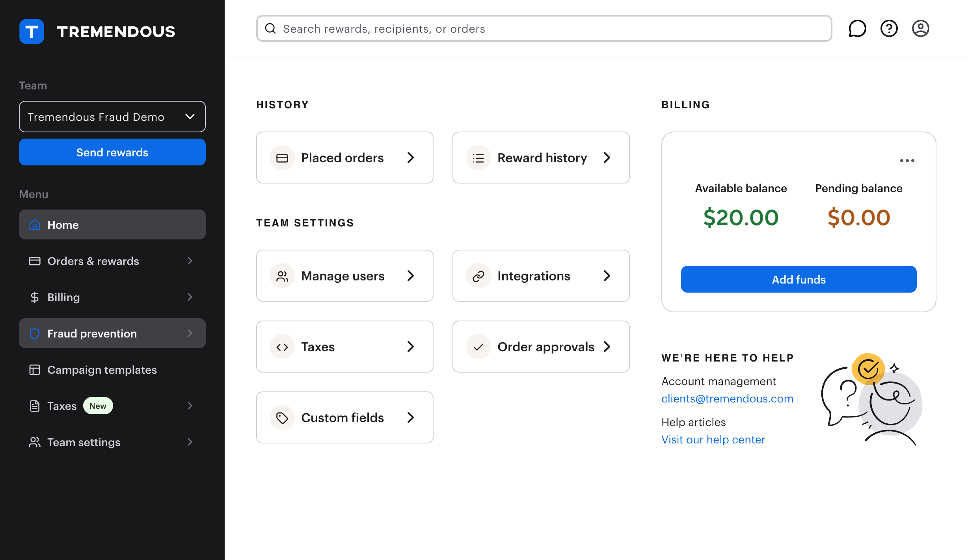Open Campaign templates from the menu

click(x=102, y=369)
